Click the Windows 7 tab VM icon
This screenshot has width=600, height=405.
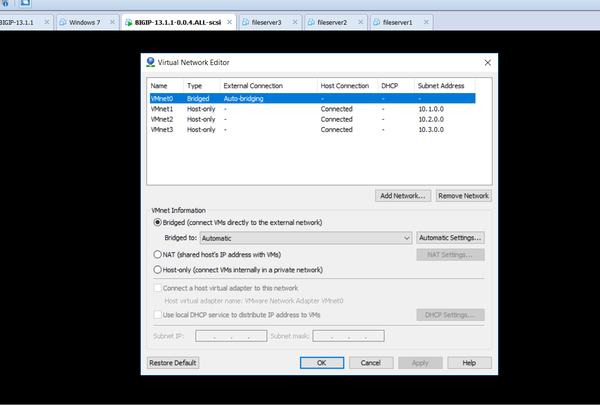[x=63, y=22]
